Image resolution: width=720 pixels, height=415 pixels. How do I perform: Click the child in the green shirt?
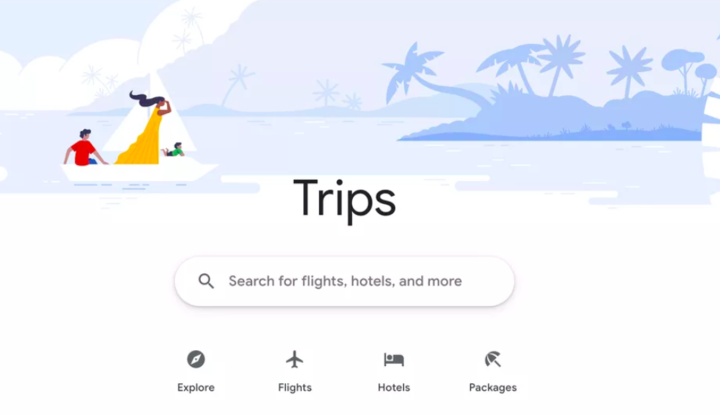[174, 150]
